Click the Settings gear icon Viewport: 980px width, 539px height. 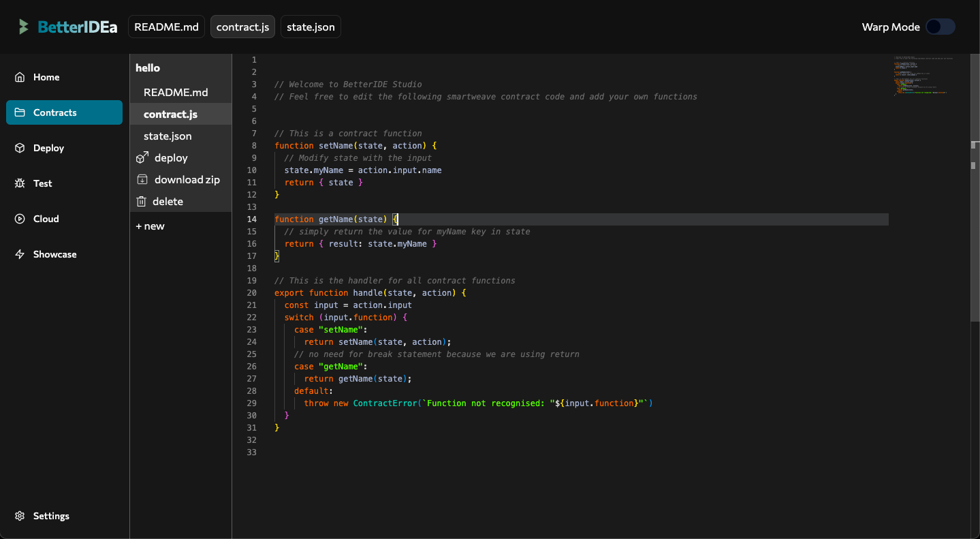click(20, 516)
